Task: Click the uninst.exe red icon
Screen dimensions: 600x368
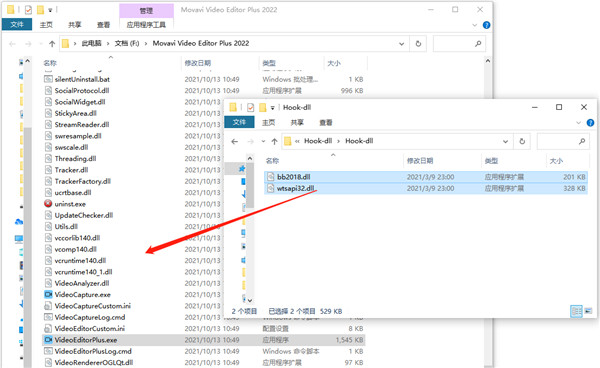Action: click(48, 204)
